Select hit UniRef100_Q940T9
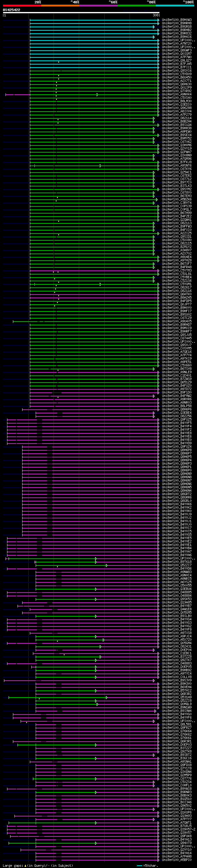This screenshot has height=868, width=197. tap(176, 843)
